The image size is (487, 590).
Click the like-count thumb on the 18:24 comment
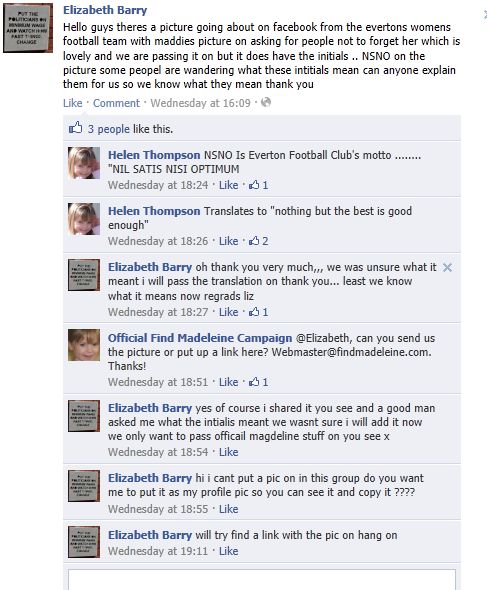254,185
